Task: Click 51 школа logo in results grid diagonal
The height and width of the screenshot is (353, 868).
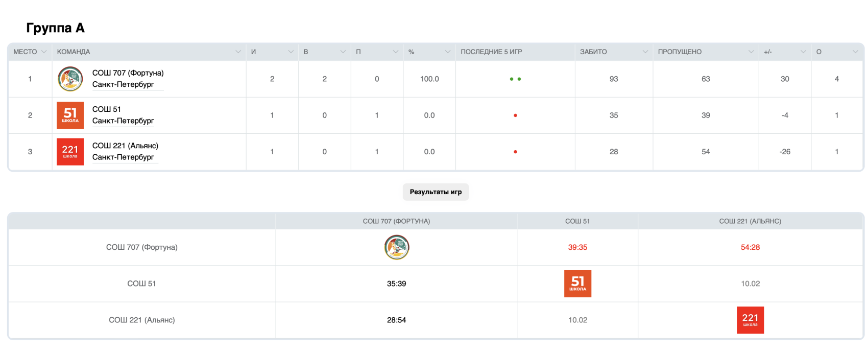Action: [x=577, y=284]
